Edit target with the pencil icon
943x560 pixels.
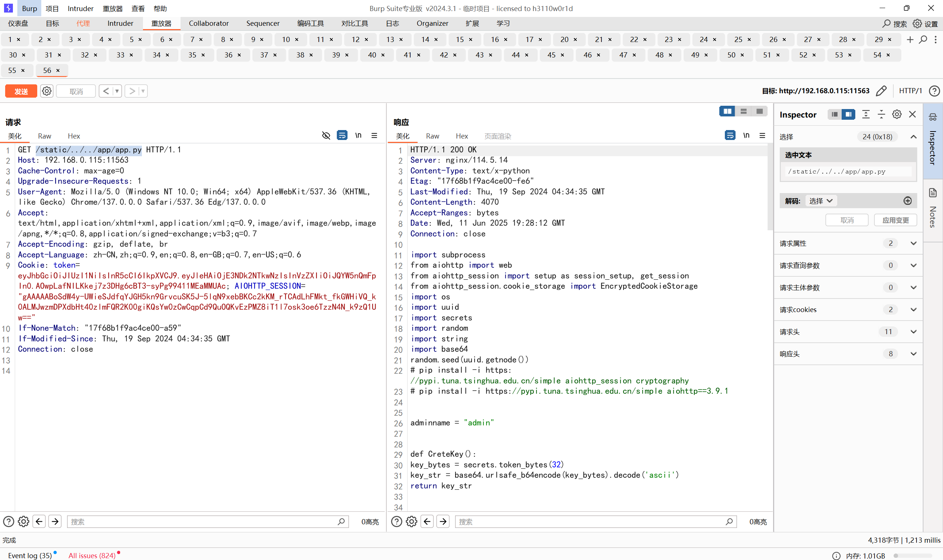[x=881, y=91]
